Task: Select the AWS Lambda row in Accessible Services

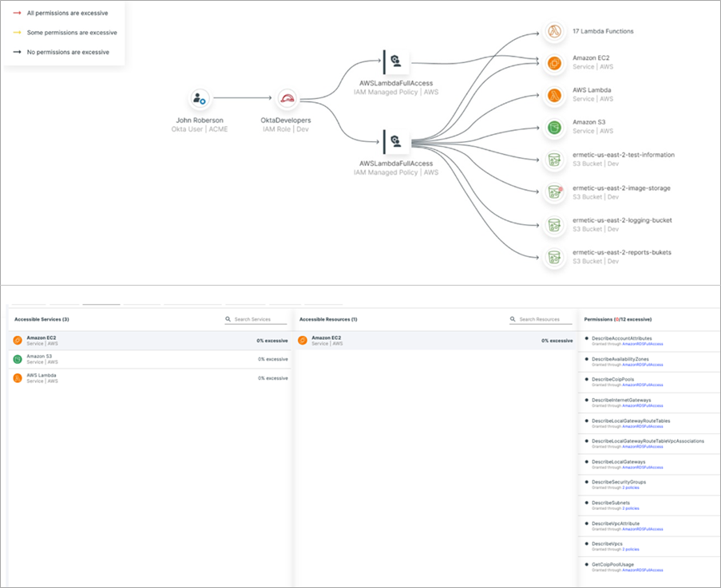Action: pos(150,378)
